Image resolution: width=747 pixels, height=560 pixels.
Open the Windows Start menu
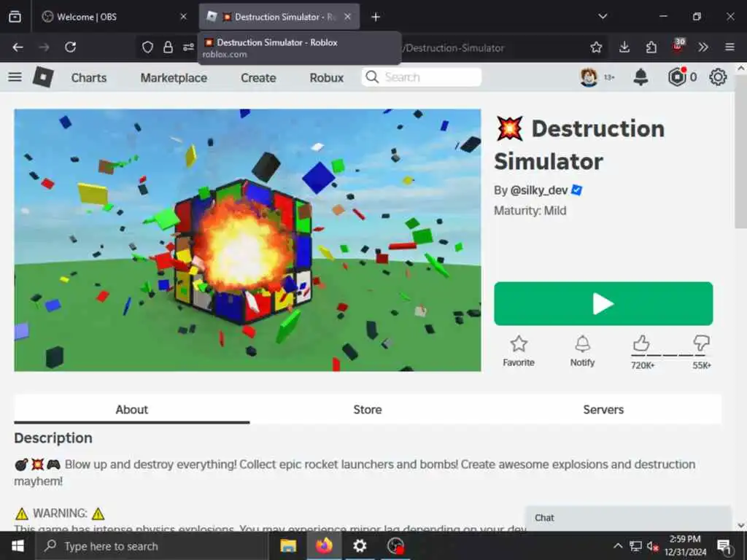(18, 545)
